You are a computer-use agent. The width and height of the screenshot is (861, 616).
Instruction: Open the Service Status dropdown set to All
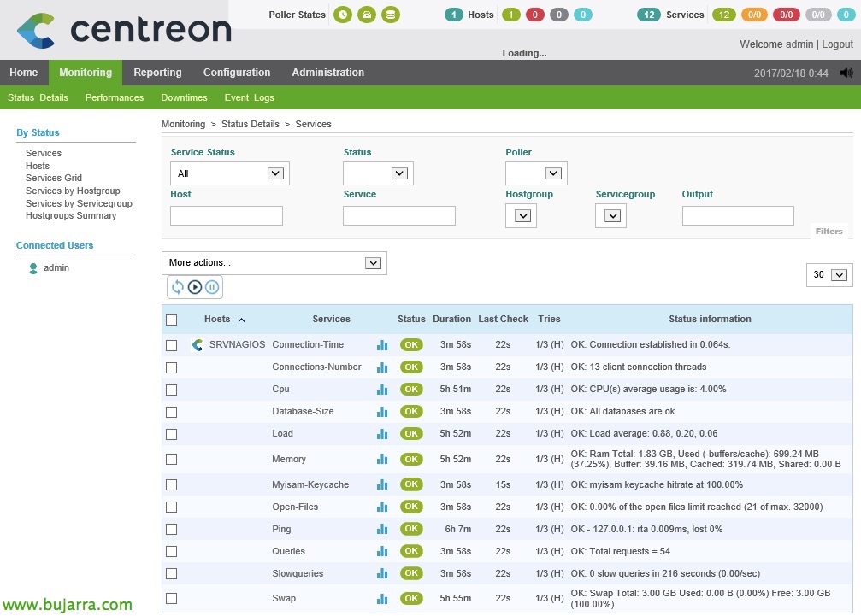[230, 173]
